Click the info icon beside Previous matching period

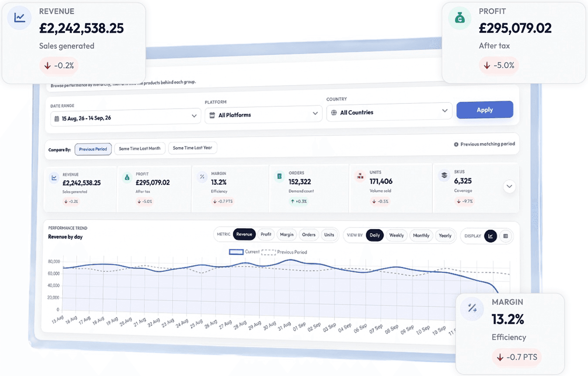coord(456,144)
